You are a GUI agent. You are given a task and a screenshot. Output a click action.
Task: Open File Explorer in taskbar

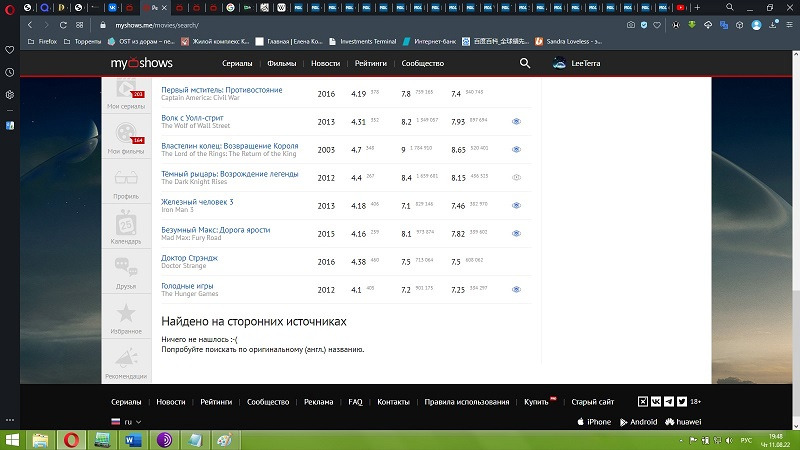(x=40, y=440)
